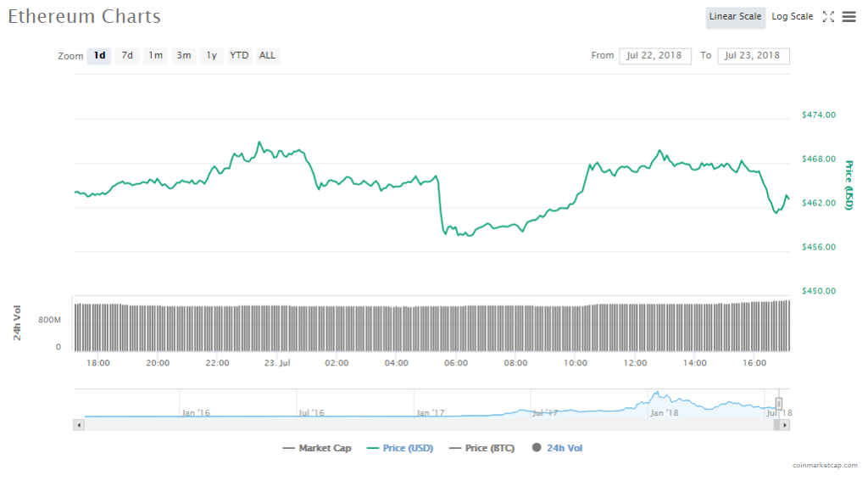Screen dimensions: 868x481
Task: Click the To date field
Action: 753,56
